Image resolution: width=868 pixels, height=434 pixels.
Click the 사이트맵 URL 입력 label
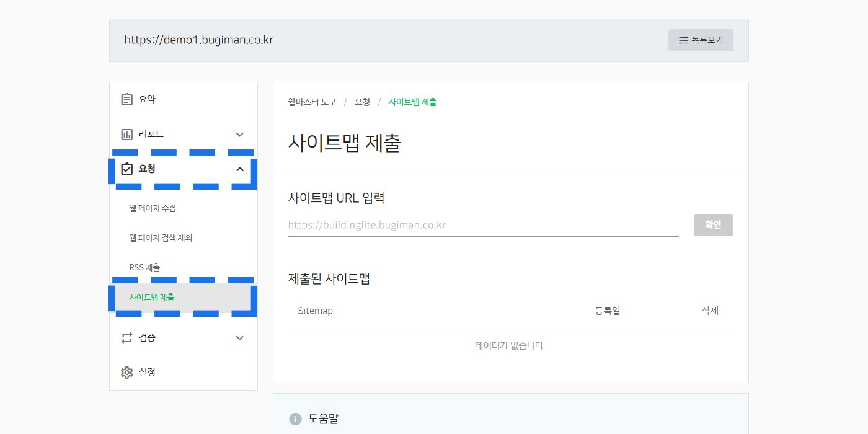(x=337, y=198)
